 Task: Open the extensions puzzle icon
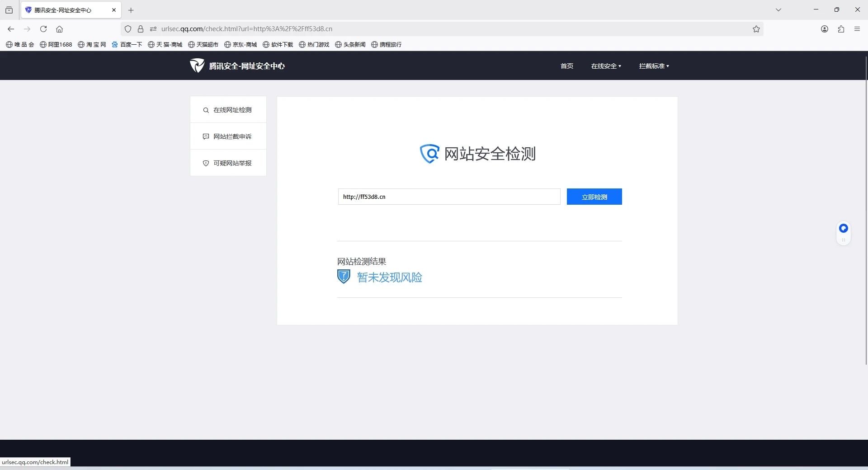(x=841, y=29)
